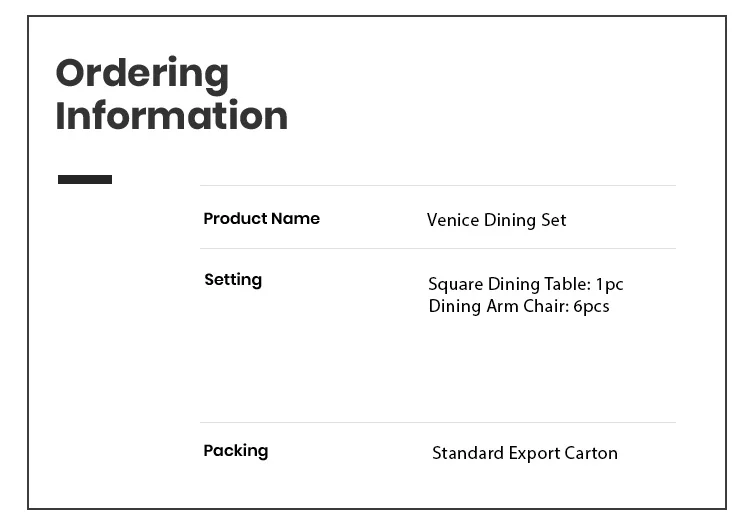
Task: Click the "Dining Arm Chair: 6pcs" line
Action: click(518, 306)
